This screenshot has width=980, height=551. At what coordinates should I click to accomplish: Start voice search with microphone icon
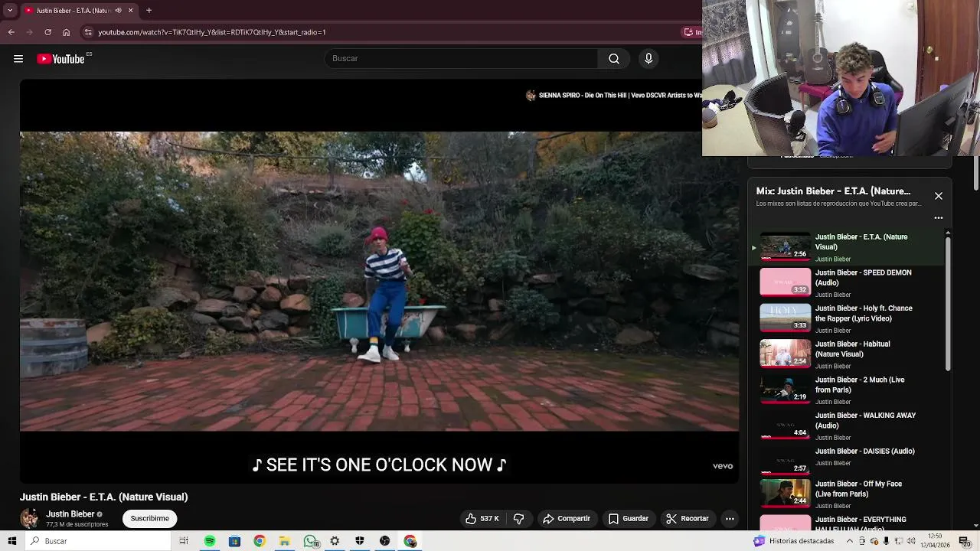[x=648, y=59]
